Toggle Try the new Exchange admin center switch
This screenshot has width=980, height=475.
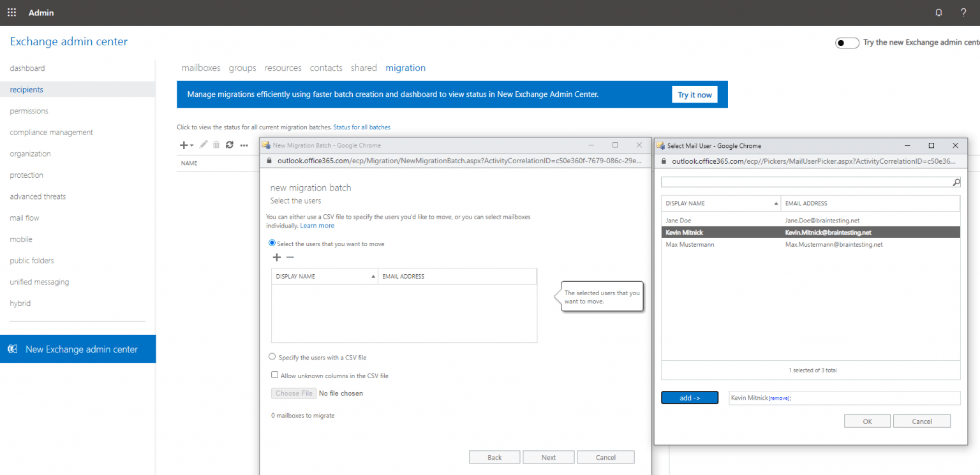point(847,42)
